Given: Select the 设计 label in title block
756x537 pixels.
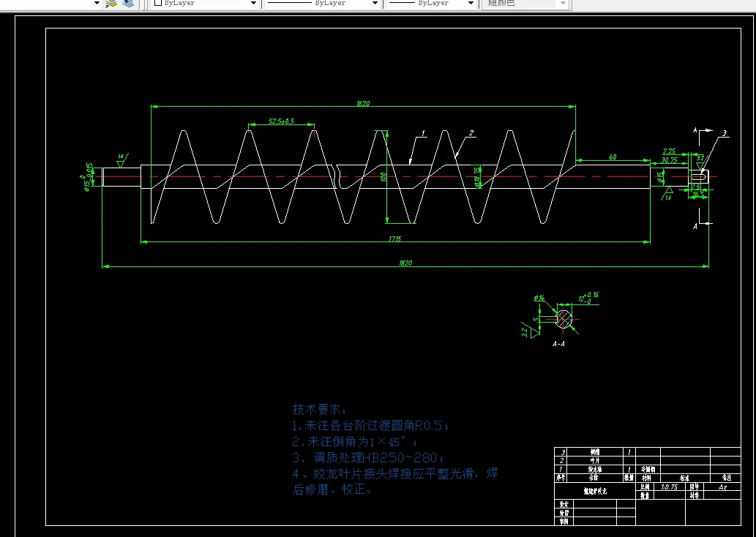Looking at the screenshot, I should point(564,504).
